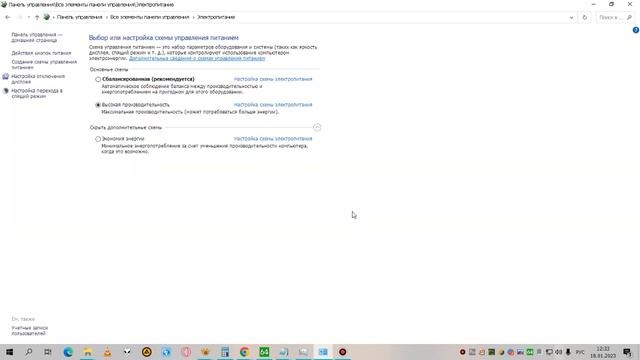Select the Power saver plan radio button
Viewport: 640px width, 360px height.
[x=98, y=139]
